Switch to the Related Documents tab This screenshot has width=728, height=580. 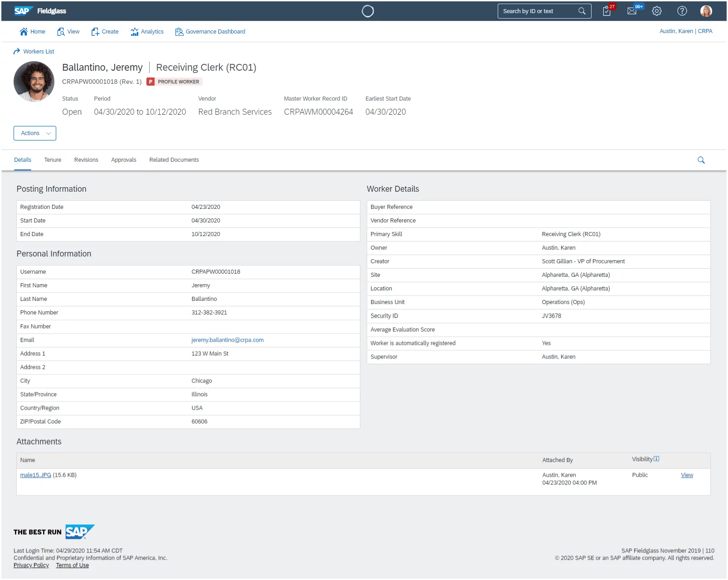coord(174,160)
